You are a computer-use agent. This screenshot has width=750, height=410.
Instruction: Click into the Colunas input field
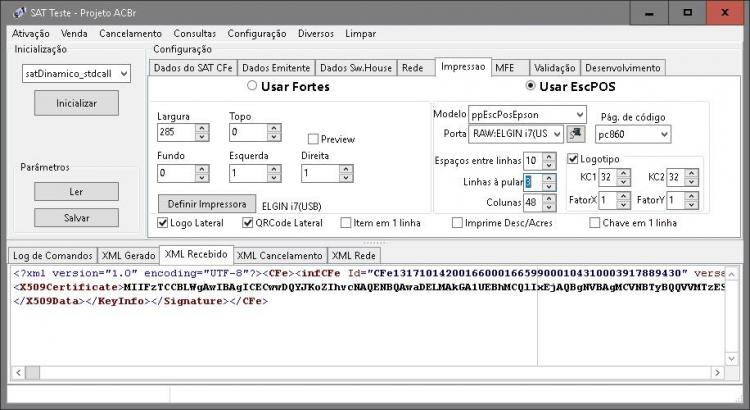[x=533, y=202]
